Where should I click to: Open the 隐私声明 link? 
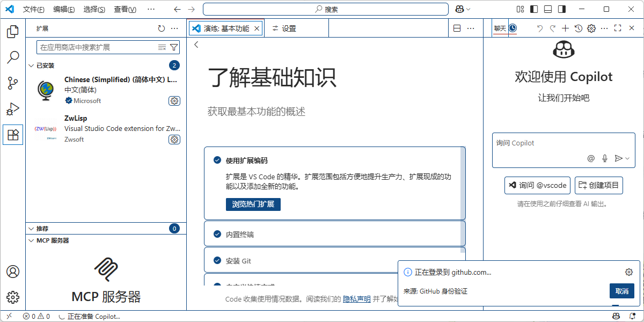[357, 299]
